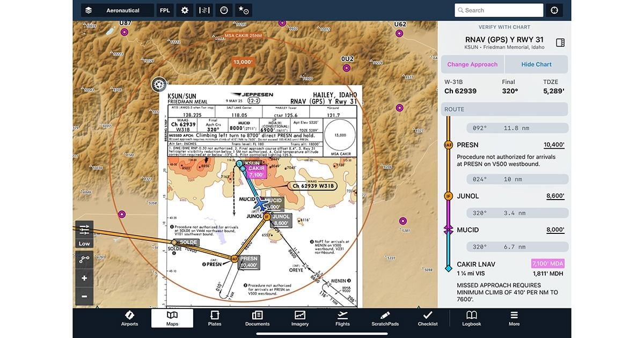Viewport: 644px width, 338px height.
Task: Switch to the Plates tab
Action: [214, 318]
